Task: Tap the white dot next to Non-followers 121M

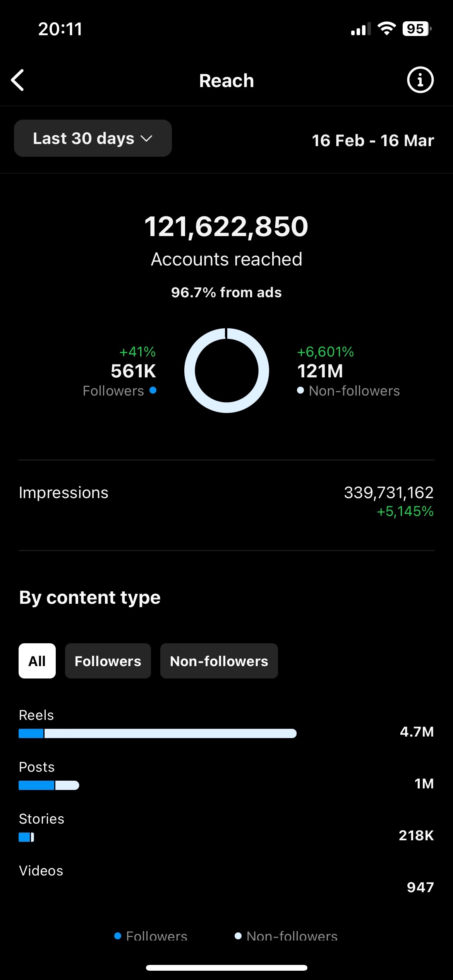Action: (300, 391)
